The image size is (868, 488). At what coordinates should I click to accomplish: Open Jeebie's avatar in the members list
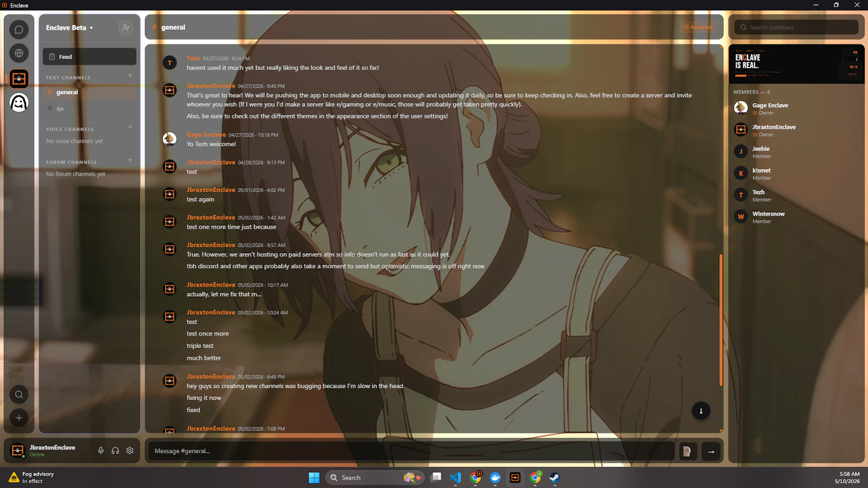click(741, 151)
